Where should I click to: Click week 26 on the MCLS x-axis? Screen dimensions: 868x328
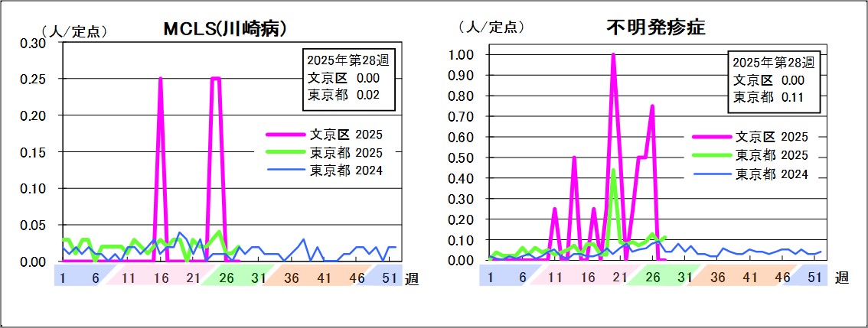pyautogui.click(x=226, y=278)
